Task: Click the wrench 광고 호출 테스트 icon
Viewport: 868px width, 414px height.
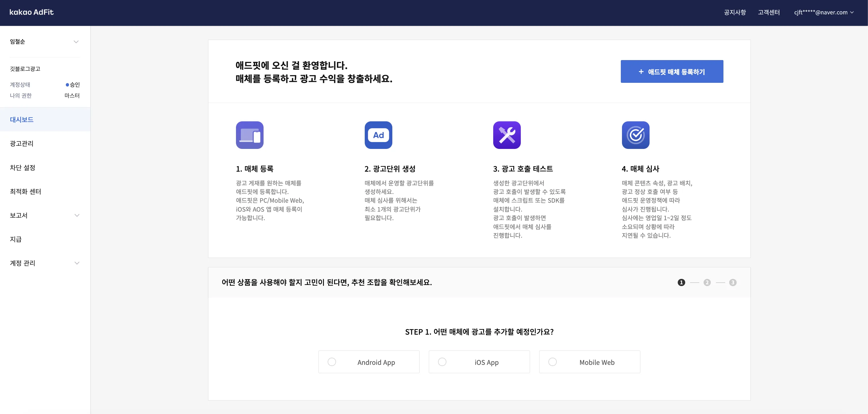Action: tap(507, 135)
